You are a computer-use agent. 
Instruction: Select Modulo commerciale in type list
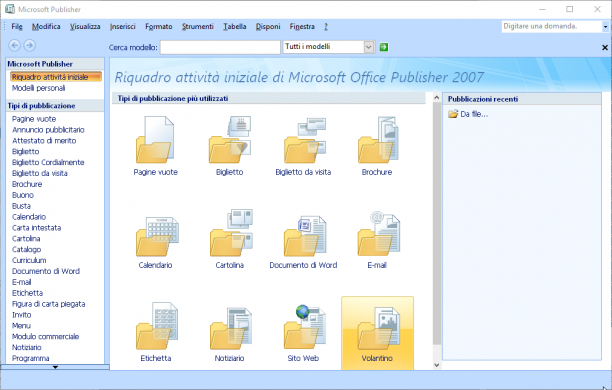45,337
